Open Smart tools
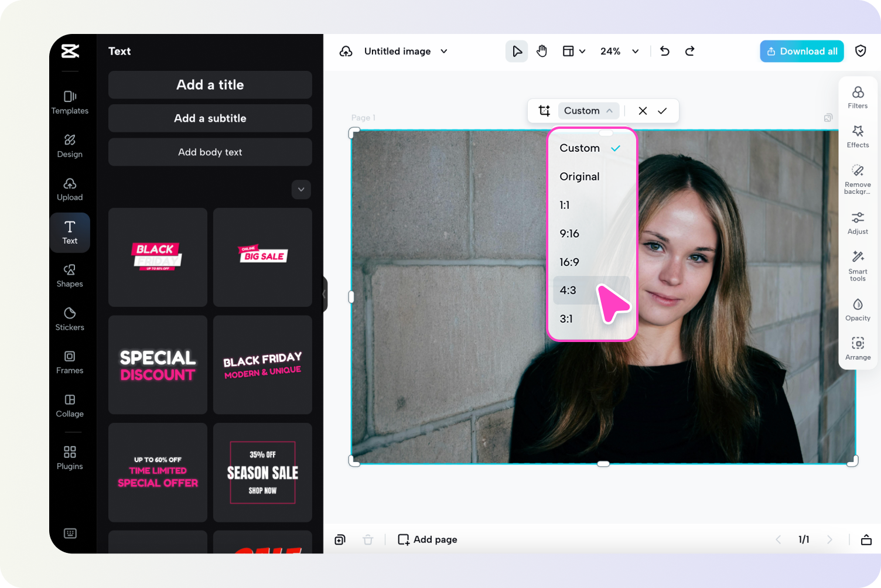 [858, 266]
